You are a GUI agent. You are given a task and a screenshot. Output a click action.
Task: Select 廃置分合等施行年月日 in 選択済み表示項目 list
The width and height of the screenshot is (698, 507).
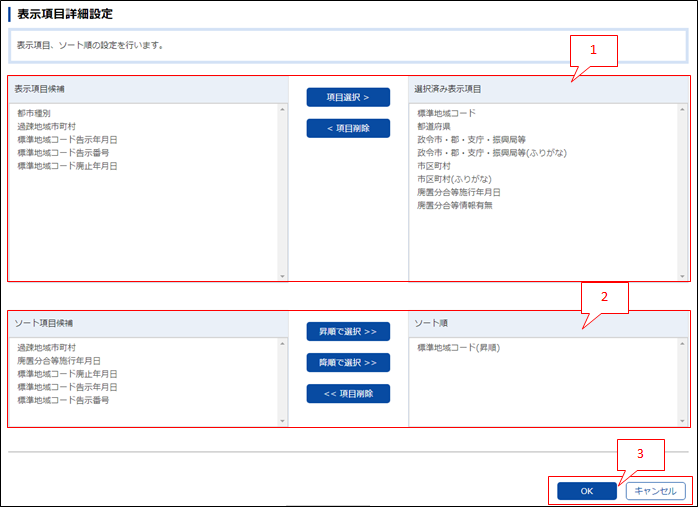[x=459, y=192]
